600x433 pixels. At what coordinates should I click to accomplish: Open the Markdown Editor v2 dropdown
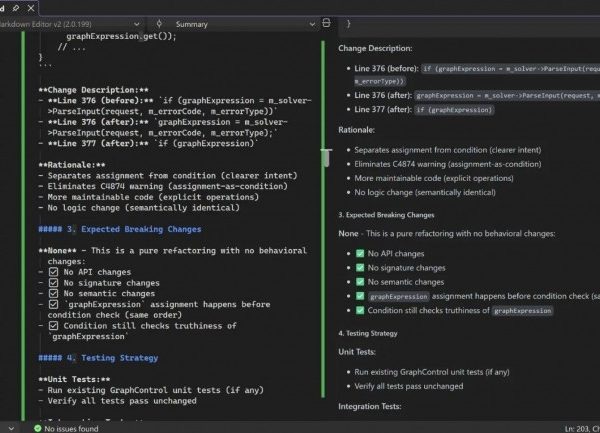click(x=137, y=24)
